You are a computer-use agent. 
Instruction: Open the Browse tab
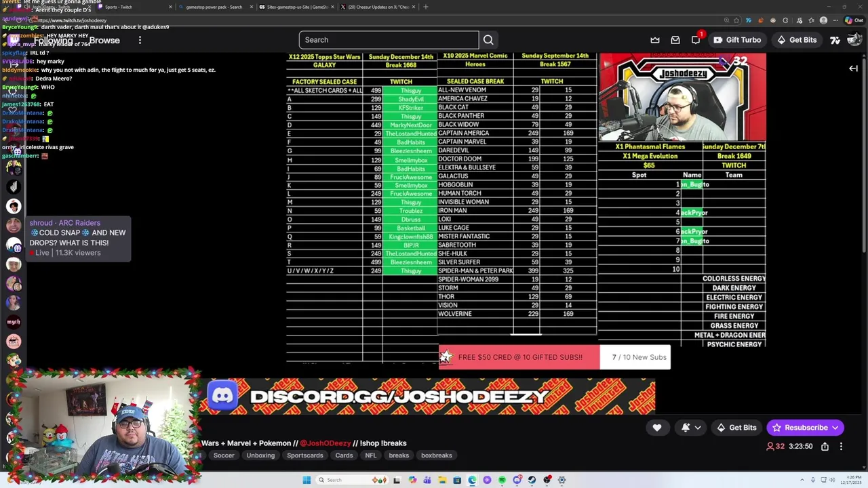coord(104,41)
